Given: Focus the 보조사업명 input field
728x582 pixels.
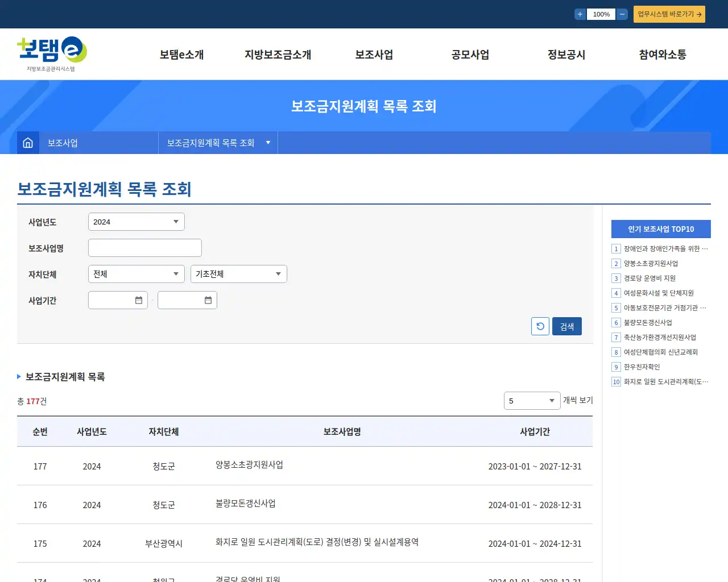Looking at the screenshot, I should coord(145,248).
